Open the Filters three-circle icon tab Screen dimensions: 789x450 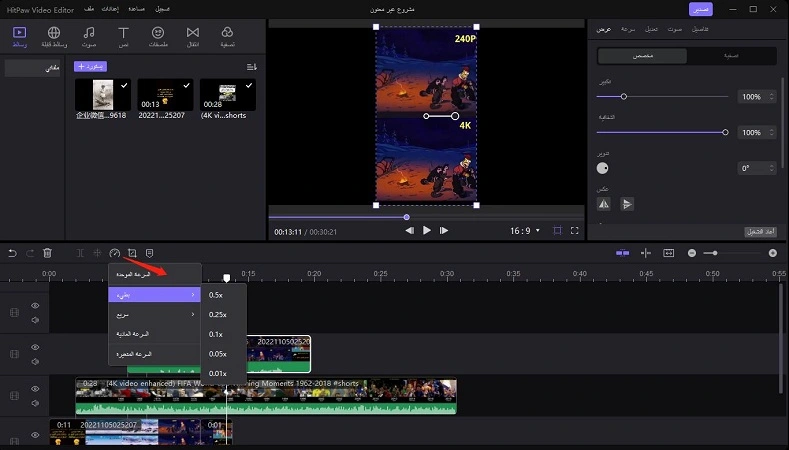pyautogui.click(x=227, y=37)
